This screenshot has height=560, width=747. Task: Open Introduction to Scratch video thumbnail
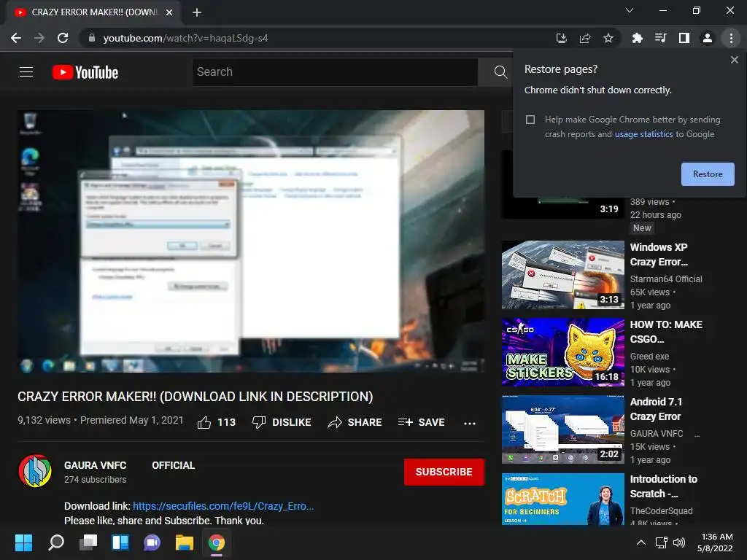[562, 499]
